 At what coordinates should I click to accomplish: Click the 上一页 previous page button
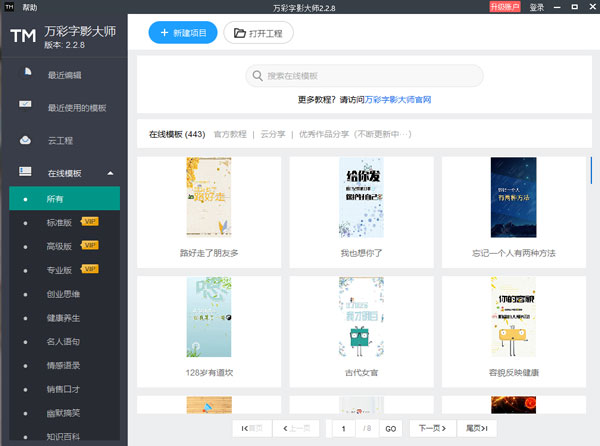[296, 428]
